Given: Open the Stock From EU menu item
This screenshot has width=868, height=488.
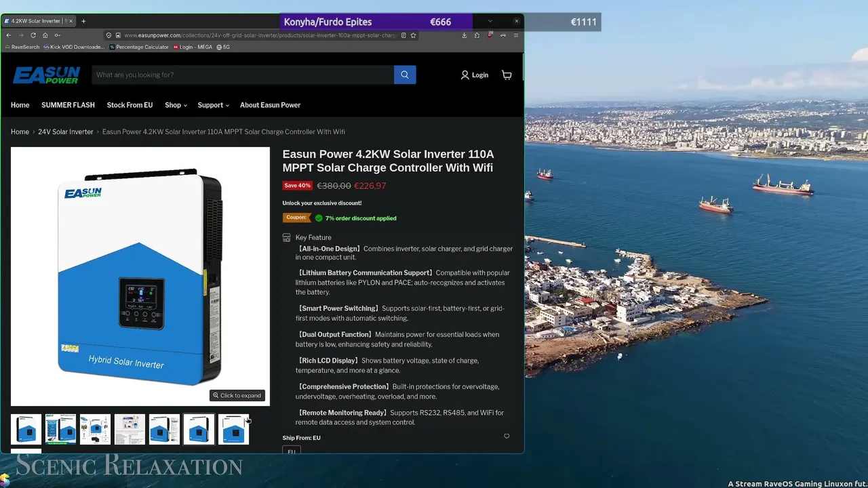Looking at the screenshot, I should tap(130, 105).
